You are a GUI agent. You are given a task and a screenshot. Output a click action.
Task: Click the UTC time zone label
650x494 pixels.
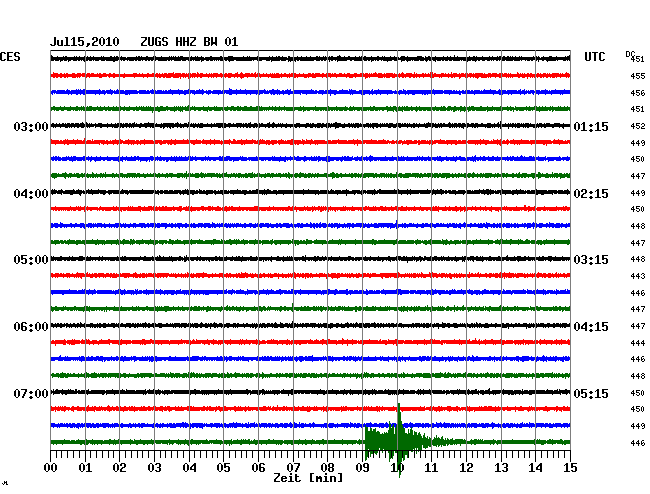pos(595,57)
